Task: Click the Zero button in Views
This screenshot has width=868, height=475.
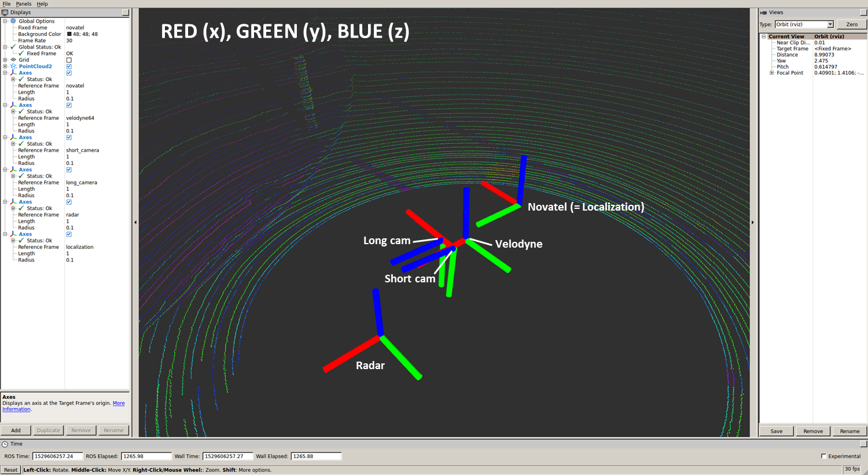Action: point(852,24)
